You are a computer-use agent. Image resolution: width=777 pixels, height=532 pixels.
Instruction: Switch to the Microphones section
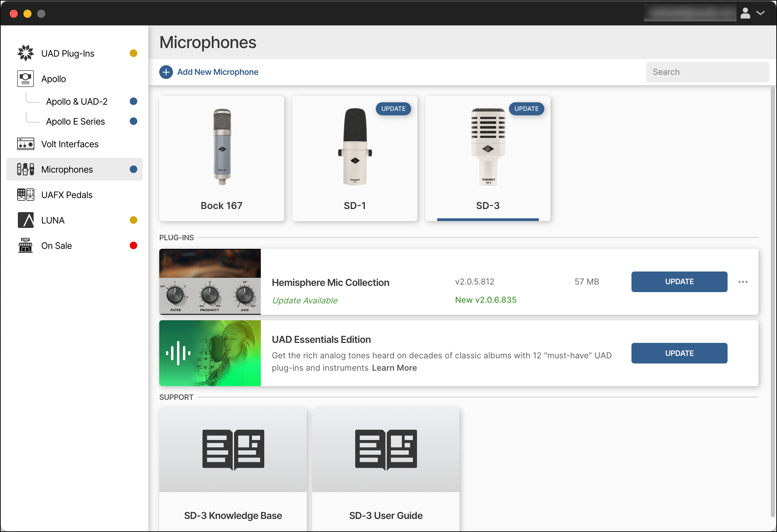67,169
